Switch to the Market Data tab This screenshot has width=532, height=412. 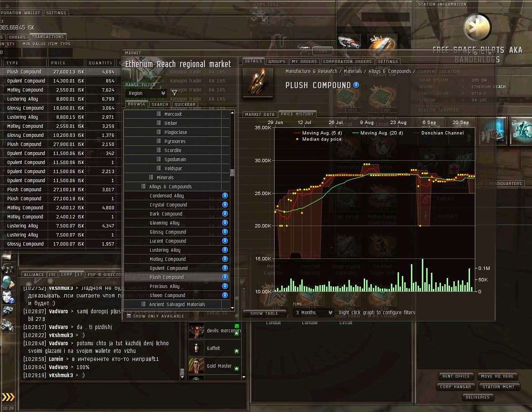(x=259, y=114)
